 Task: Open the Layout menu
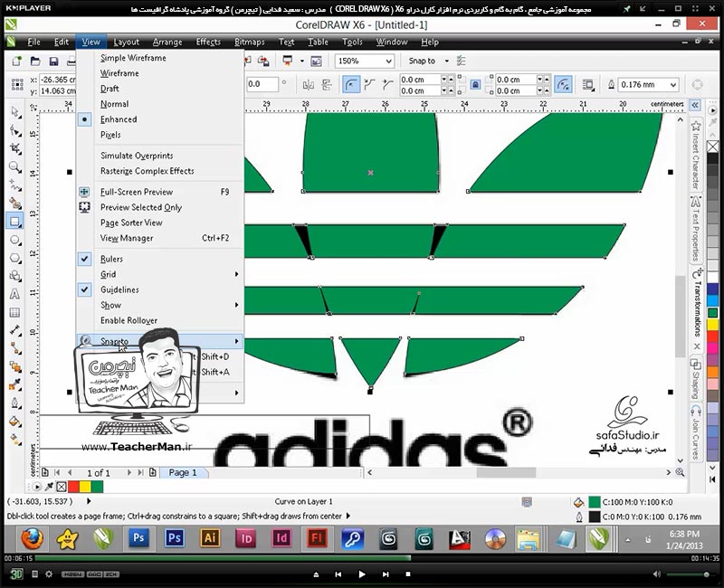(126, 42)
